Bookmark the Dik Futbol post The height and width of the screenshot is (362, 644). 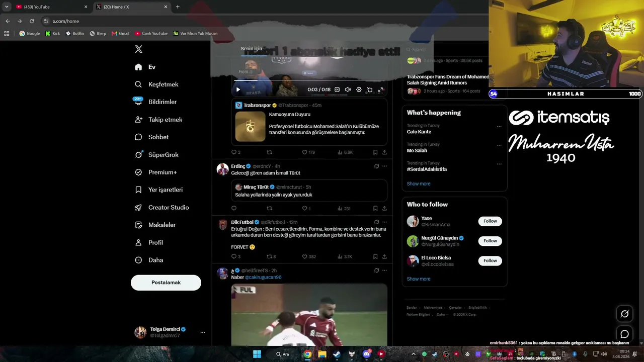point(375,256)
